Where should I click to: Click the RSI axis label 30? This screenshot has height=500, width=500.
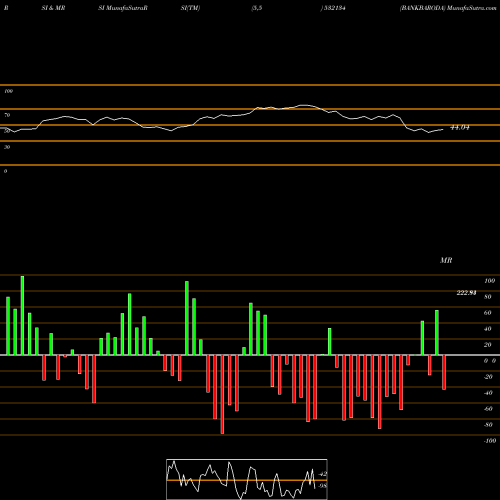7,147
